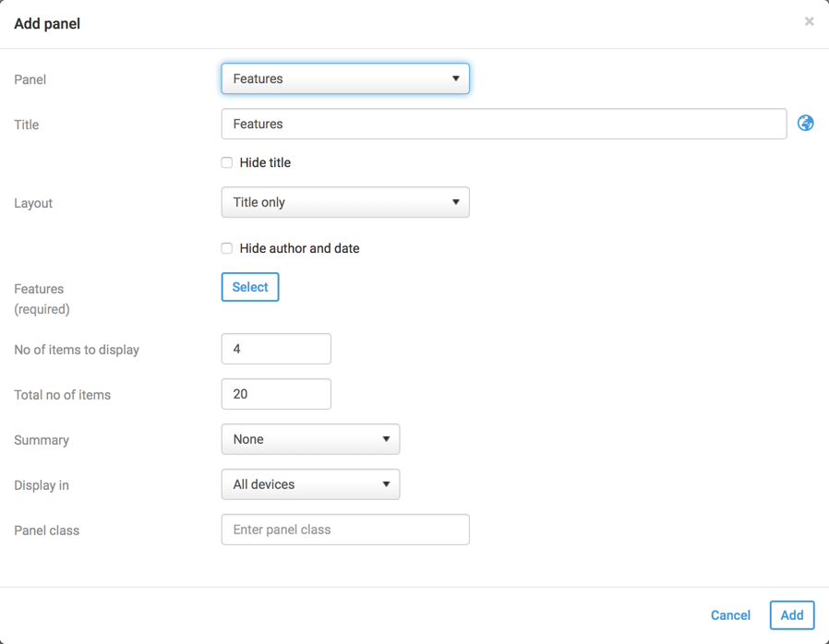The image size is (829, 644).
Task: Click the Panel class input field
Action: (x=345, y=530)
